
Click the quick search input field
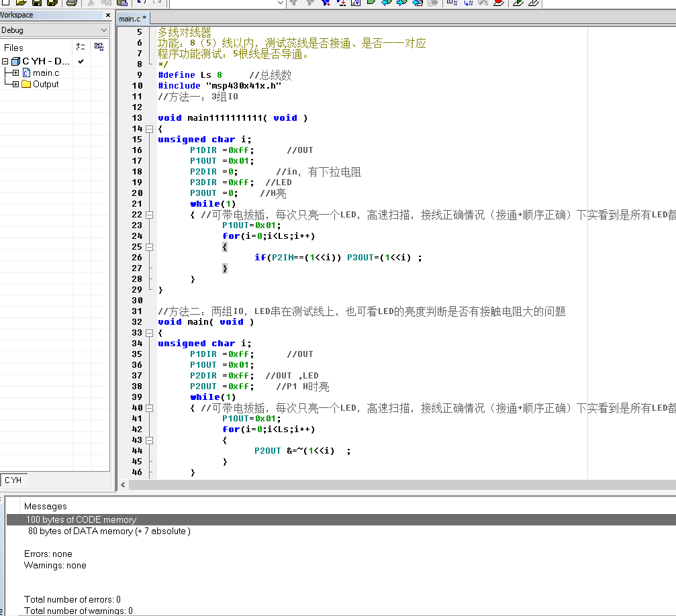pyautogui.click(x=222, y=3)
